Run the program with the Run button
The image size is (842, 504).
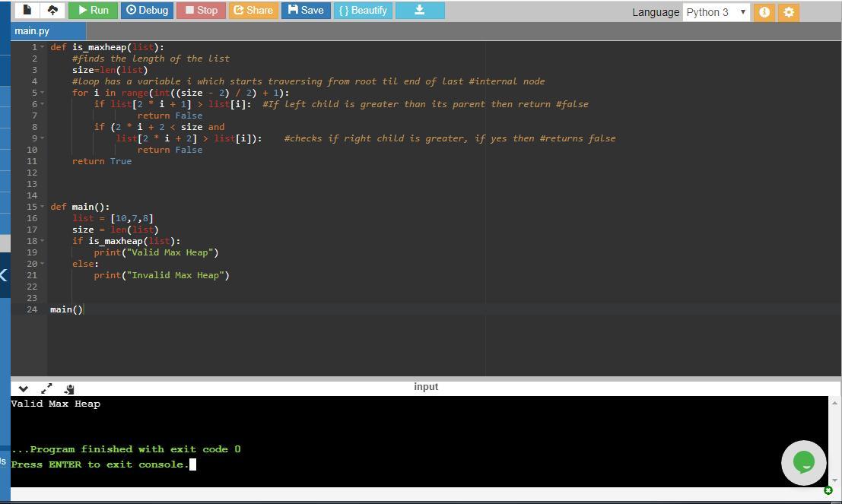pos(93,11)
